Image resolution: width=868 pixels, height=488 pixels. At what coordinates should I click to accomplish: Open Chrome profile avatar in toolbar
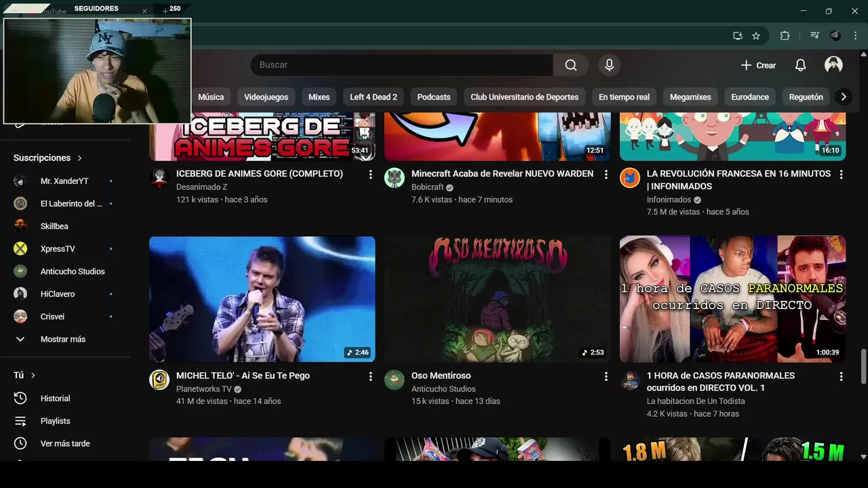tap(835, 36)
